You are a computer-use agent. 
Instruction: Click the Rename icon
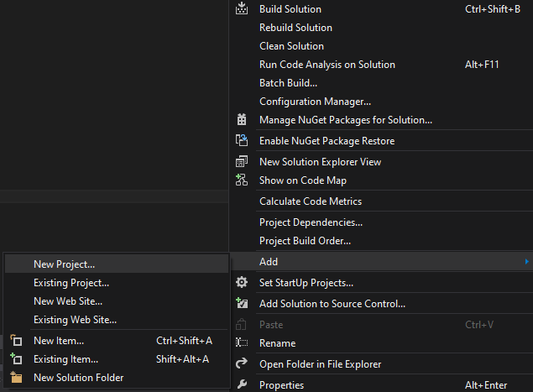pyautogui.click(x=242, y=342)
